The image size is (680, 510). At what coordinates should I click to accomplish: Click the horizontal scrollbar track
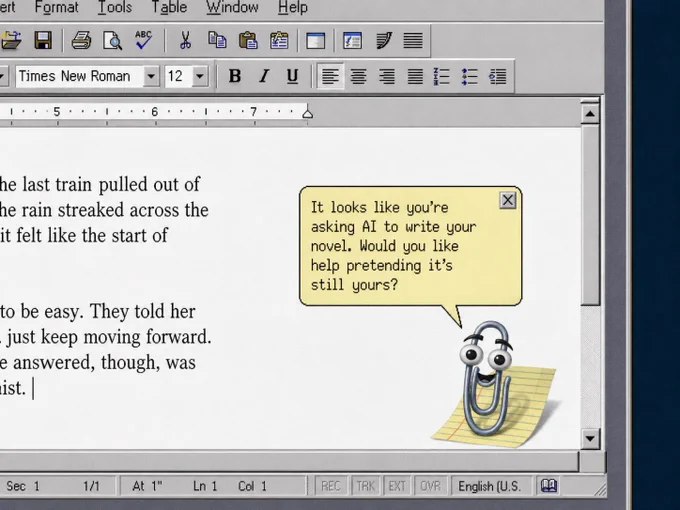[x=288, y=461]
